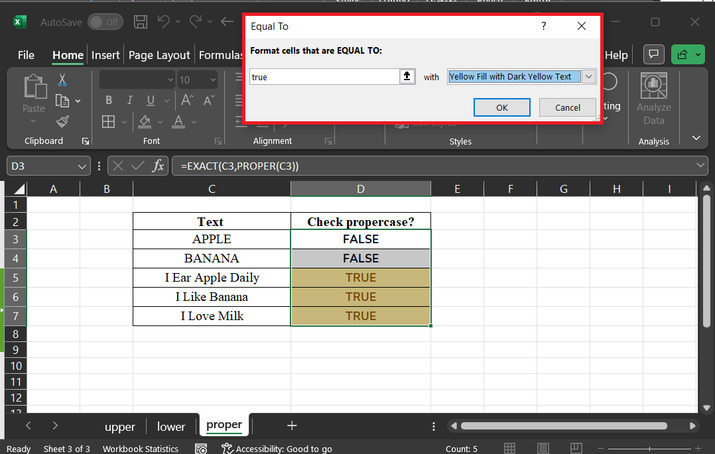Open the Insert ribbon tab

point(105,55)
